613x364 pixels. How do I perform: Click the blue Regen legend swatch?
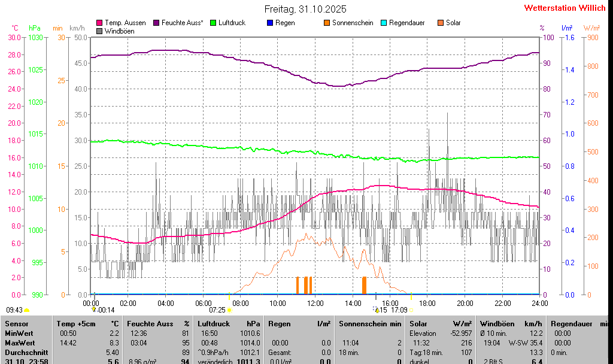click(x=270, y=23)
